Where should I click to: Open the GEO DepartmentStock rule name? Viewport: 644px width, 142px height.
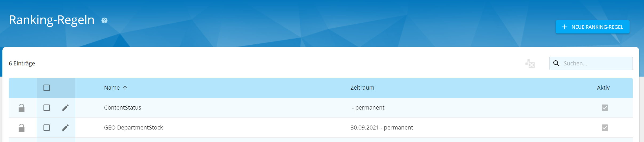(x=133, y=128)
